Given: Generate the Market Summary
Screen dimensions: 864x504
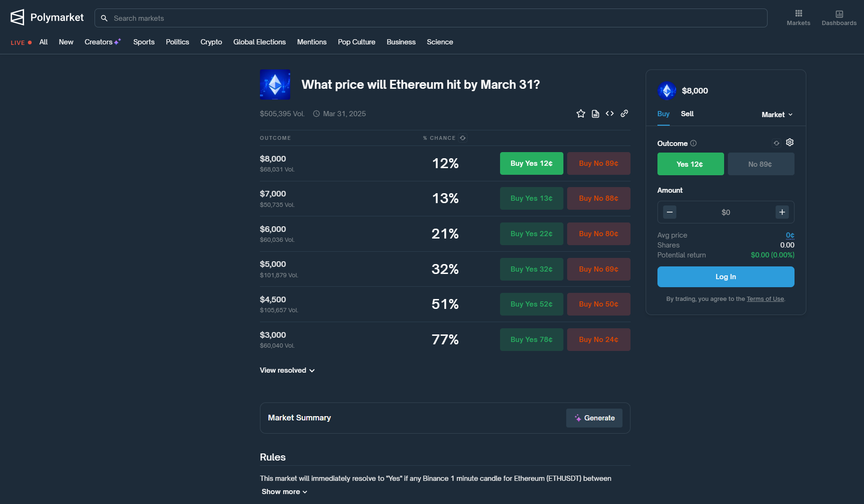Looking at the screenshot, I should point(594,418).
